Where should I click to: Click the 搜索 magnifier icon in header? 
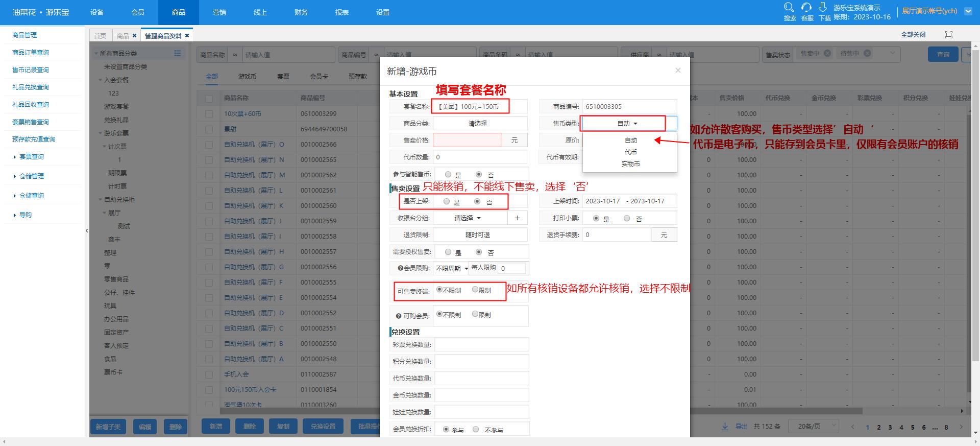click(x=789, y=7)
